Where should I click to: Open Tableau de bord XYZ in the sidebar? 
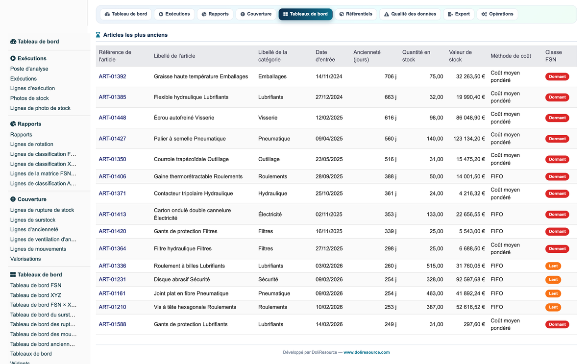pos(36,295)
